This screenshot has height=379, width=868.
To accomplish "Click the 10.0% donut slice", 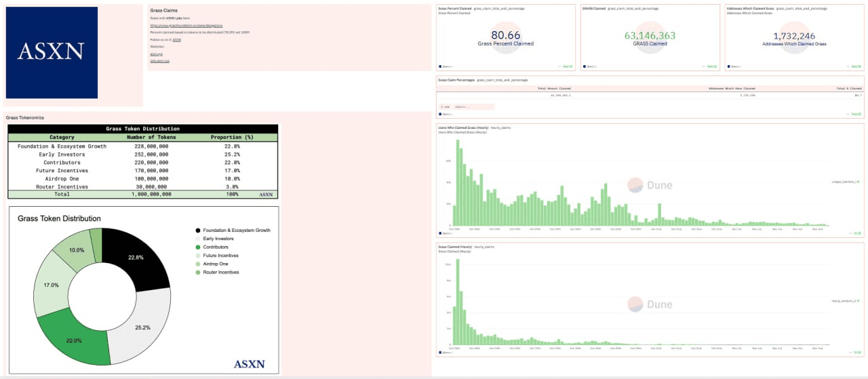I will coord(77,250).
